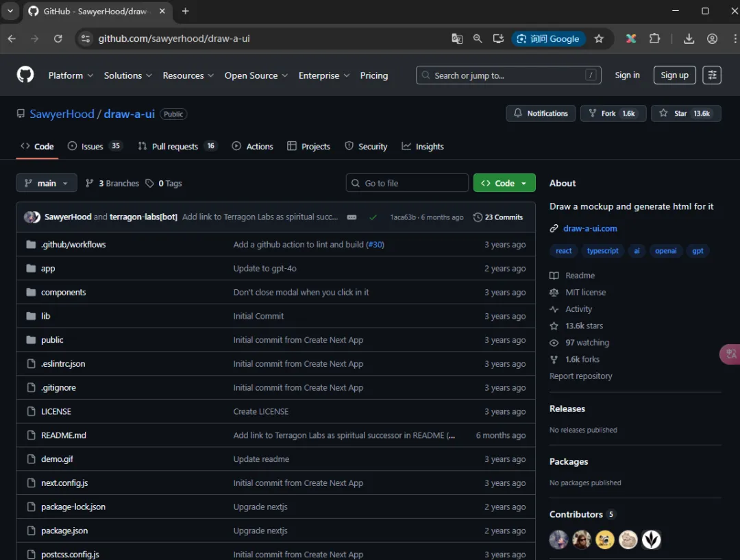
Task: Click the colorful extension icon in toolbar
Action: click(x=631, y=38)
